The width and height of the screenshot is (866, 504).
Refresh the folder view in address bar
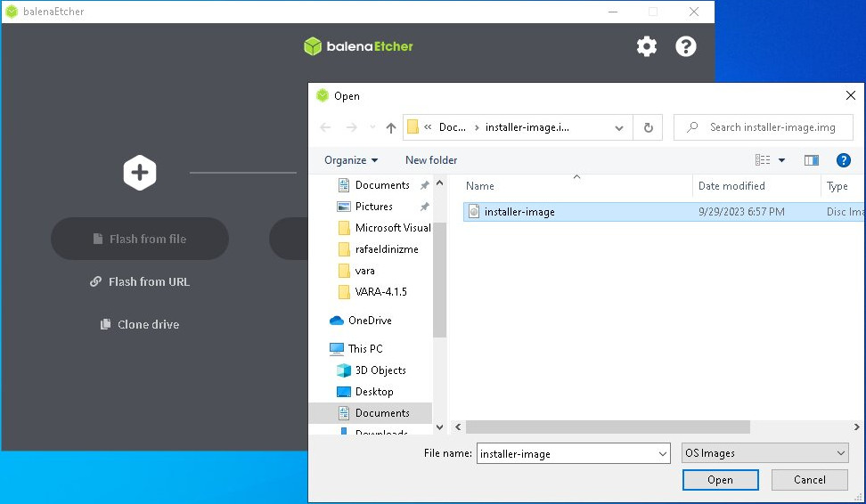(x=648, y=127)
